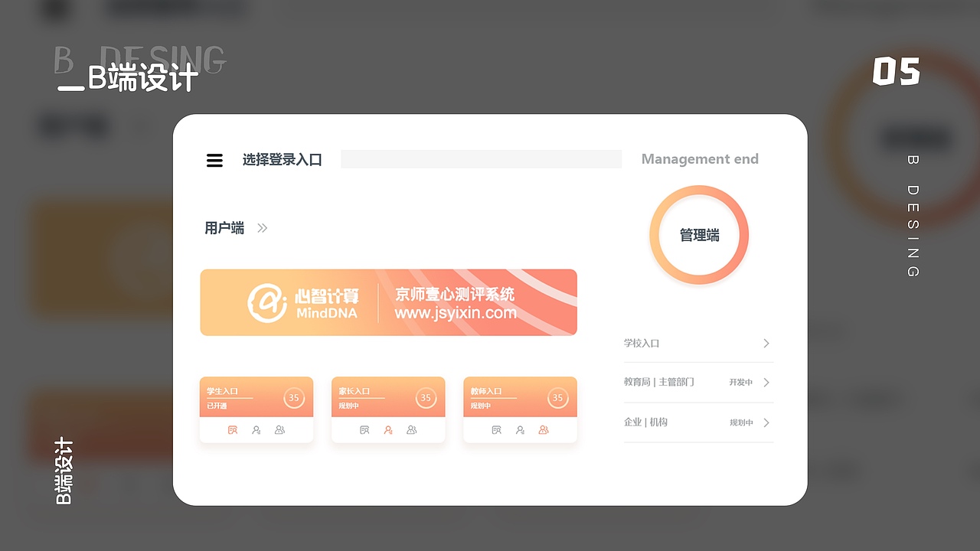Open the 企业 | 机构 entry marked 规划中
Viewport: 980px width, 551px height.
[x=766, y=422]
